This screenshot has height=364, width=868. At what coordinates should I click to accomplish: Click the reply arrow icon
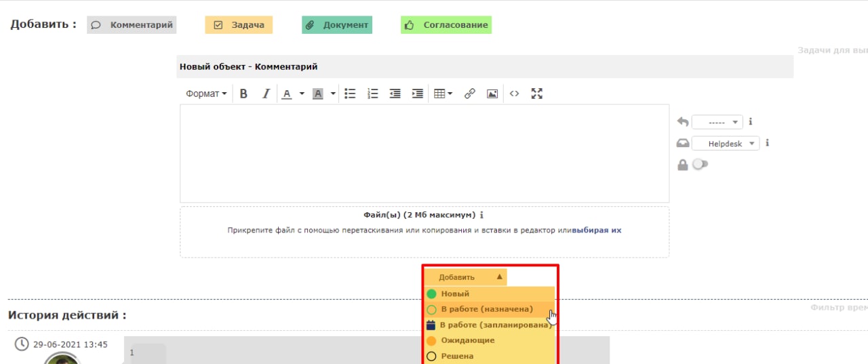683,122
